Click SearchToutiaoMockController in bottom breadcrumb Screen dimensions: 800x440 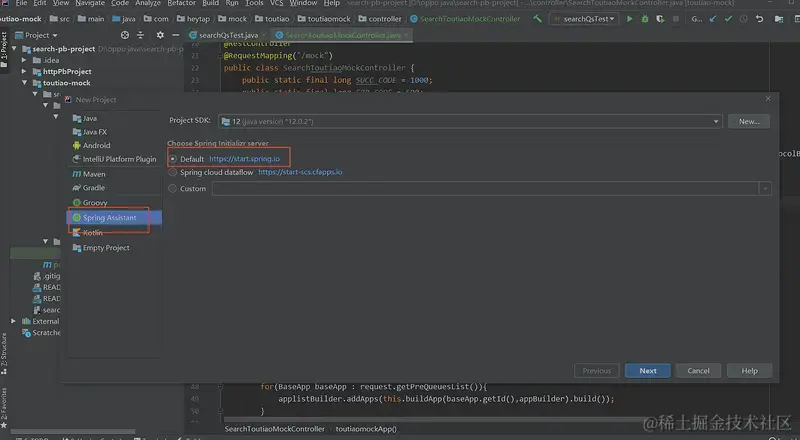(274, 429)
